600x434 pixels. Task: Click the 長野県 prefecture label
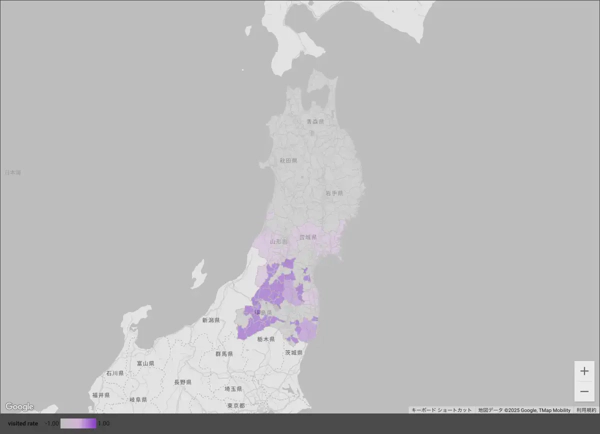(x=183, y=382)
